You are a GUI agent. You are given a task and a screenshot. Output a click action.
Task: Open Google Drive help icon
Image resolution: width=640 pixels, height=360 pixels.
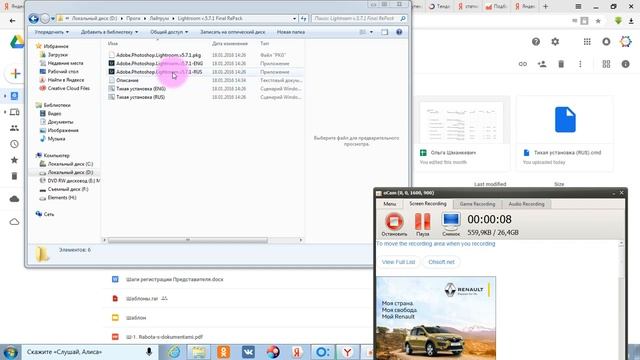pyautogui.click(x=536, y=42)
